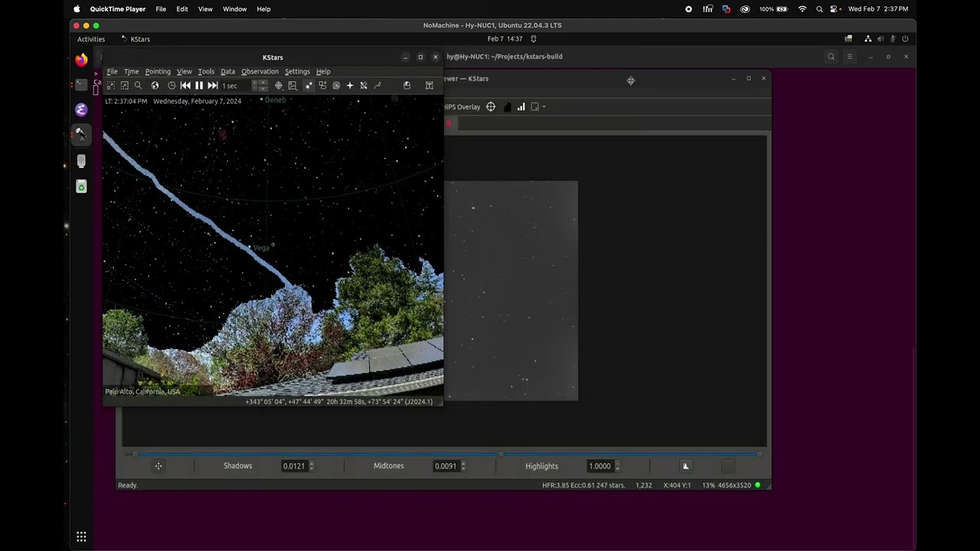
Task: Toggle the satellites icon in toolbar
Action: pos(363,86)
